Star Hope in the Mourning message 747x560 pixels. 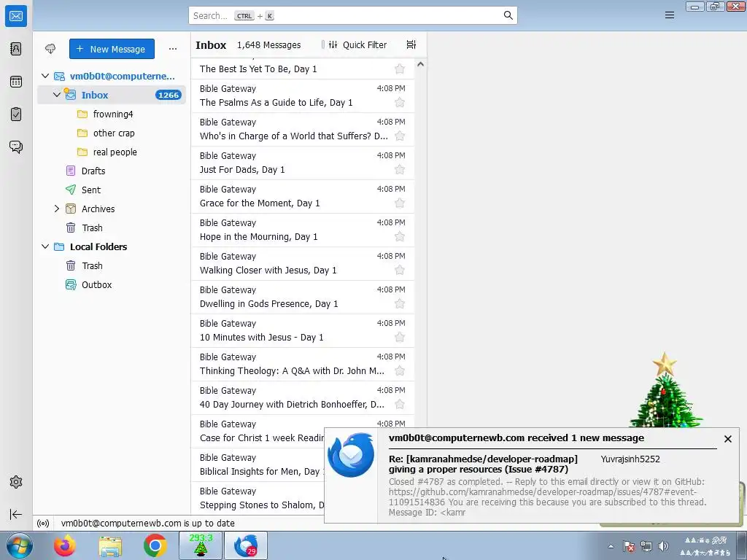click(x=400, y=237)
